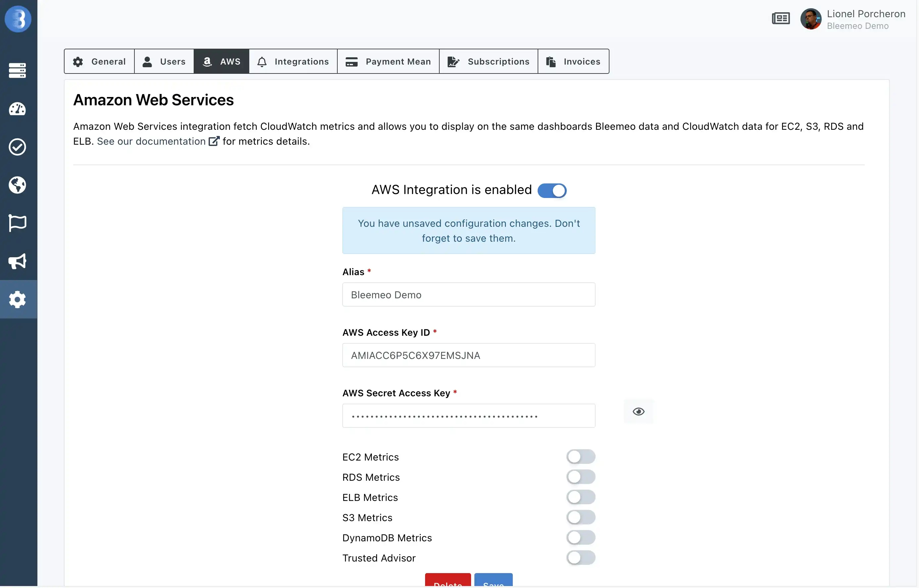Show secret key with eye icon
The height and width of the screenshot is (588, 919).
[639, 412]
